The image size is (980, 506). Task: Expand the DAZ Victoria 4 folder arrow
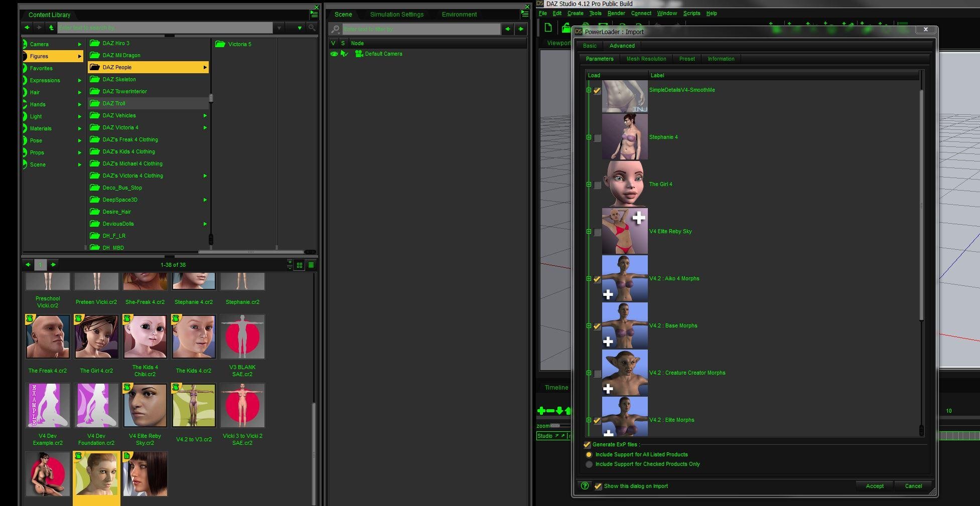[205, 127]
